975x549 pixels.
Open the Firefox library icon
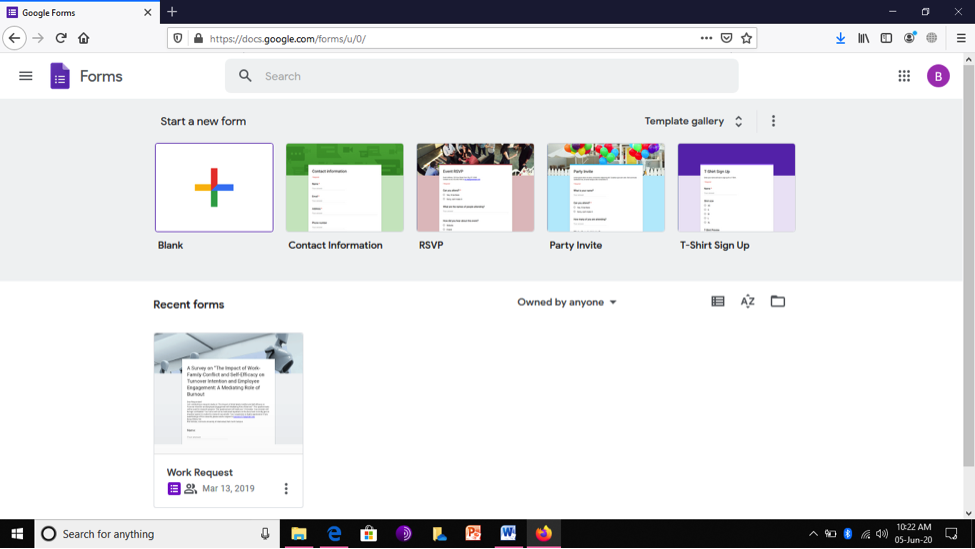point(863,38)
